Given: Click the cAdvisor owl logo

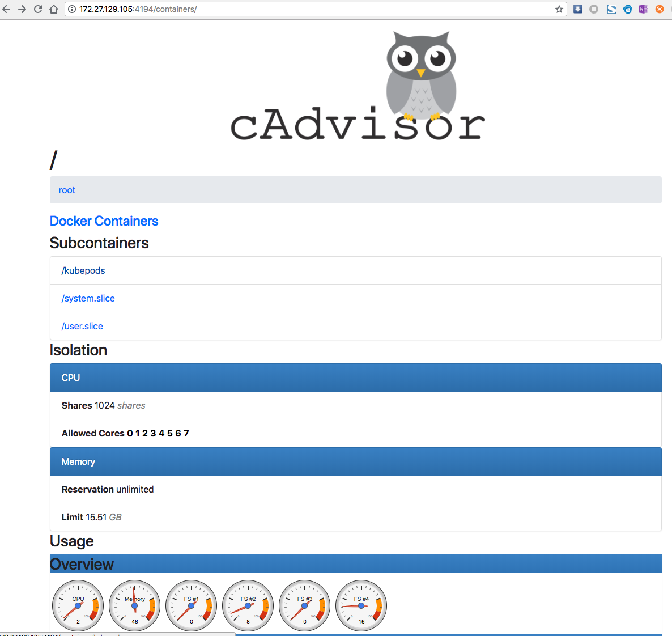Looking at the screenshot, I should point(358,86).
